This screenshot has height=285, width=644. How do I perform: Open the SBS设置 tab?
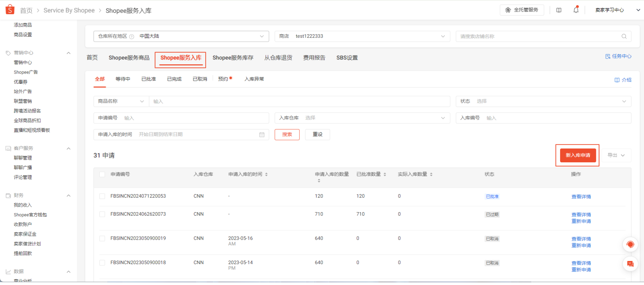[347, 58]
